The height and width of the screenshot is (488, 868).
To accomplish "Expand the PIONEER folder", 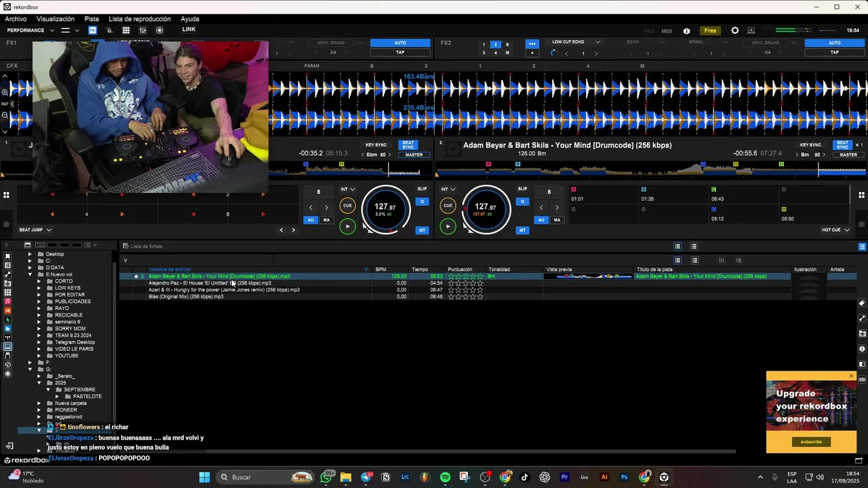I will 39,410.
